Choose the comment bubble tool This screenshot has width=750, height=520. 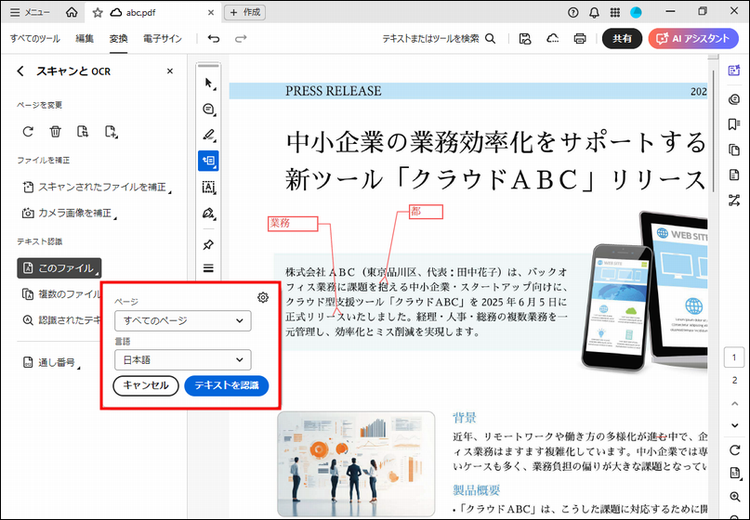click(x=209, y=109)
